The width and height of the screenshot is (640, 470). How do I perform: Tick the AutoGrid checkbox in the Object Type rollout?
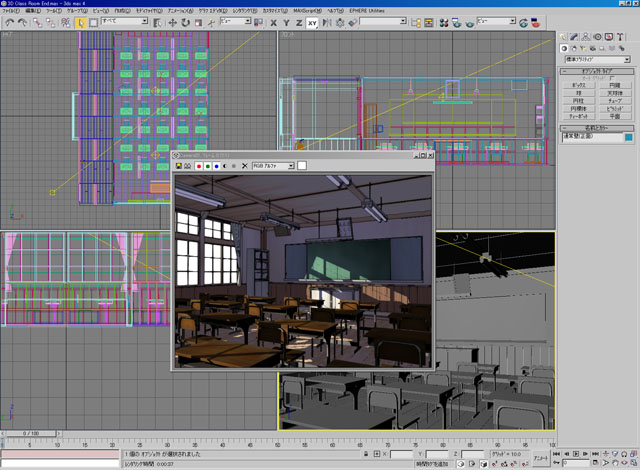coord(612,78)
